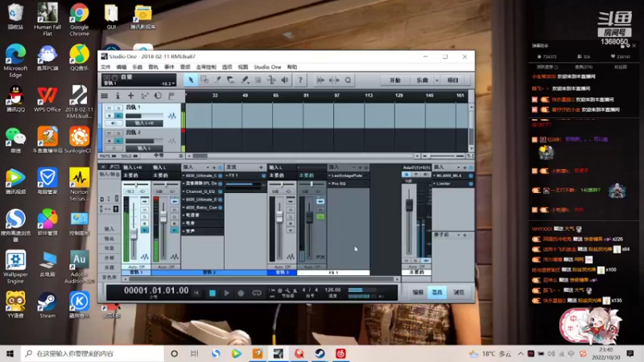Click the Record button in transport
Screen dimensions: 644x362
(x=241, y=293)
